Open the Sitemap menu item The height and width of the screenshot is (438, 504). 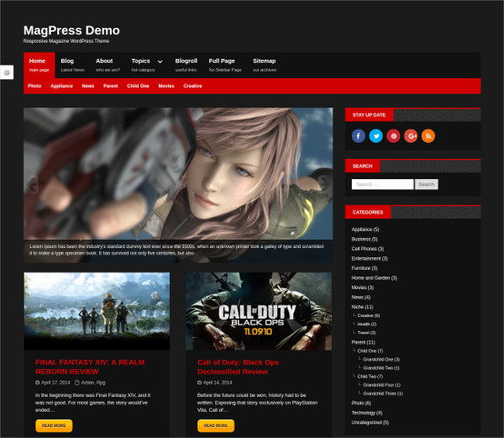click(265, 65)
